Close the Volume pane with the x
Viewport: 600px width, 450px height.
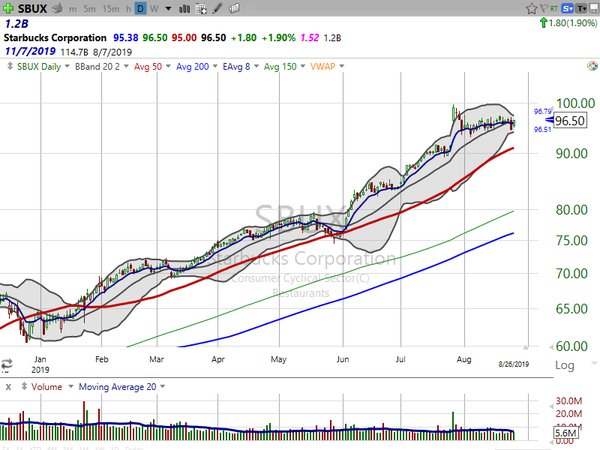pos(8,385)
